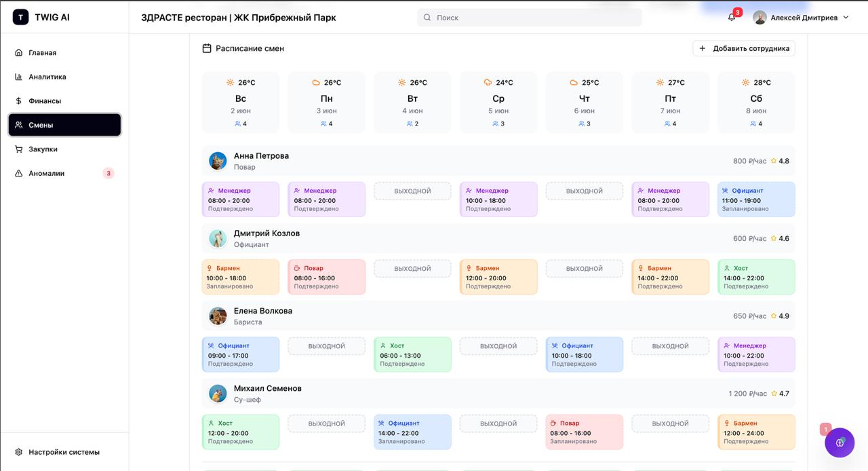Open the floating assistant button bottom right
This screenshot has height=471, width=868.
coord(840,442)
